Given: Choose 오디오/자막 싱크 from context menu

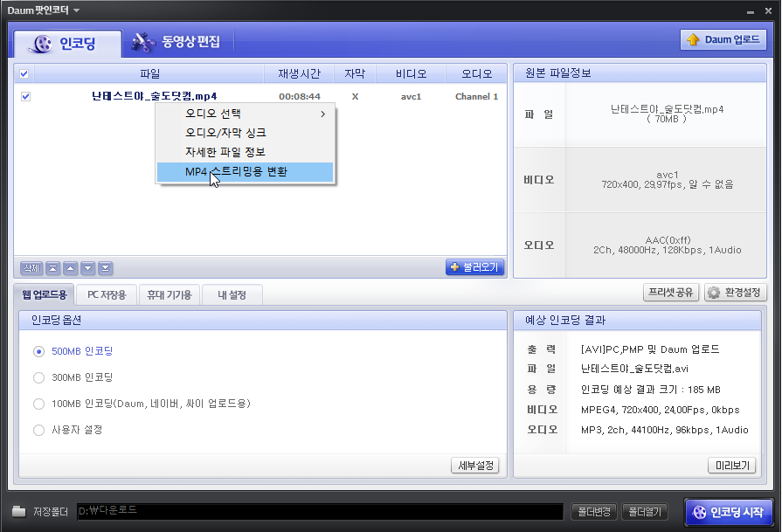Looking at the screenshot, I should coord(245,133).
